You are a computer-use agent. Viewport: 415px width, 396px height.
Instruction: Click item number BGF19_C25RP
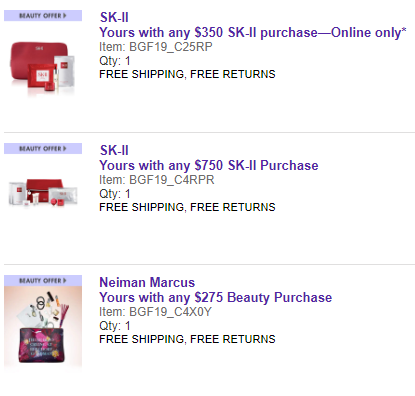(x=156, y=47)
